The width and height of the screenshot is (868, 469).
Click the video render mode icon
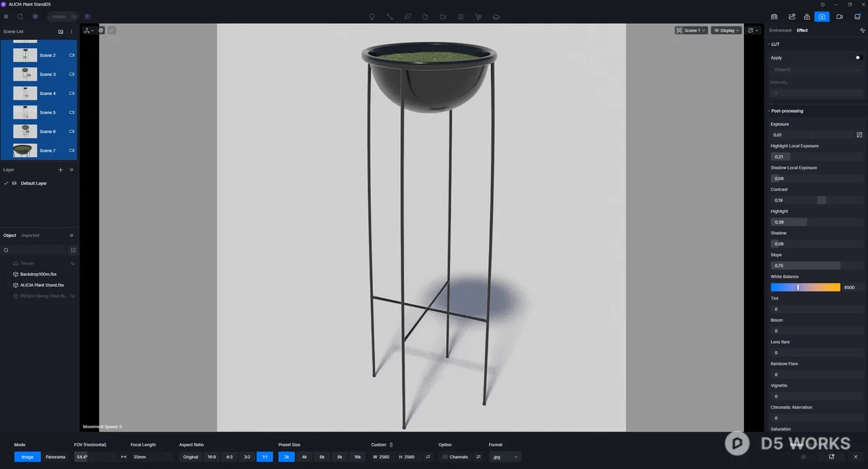tap(840, 16)
